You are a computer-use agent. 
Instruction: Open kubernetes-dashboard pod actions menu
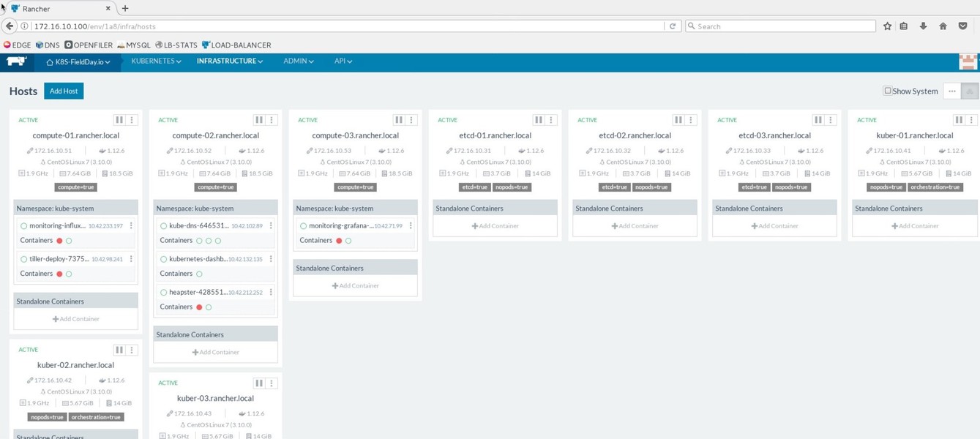[x=271, y=258]
